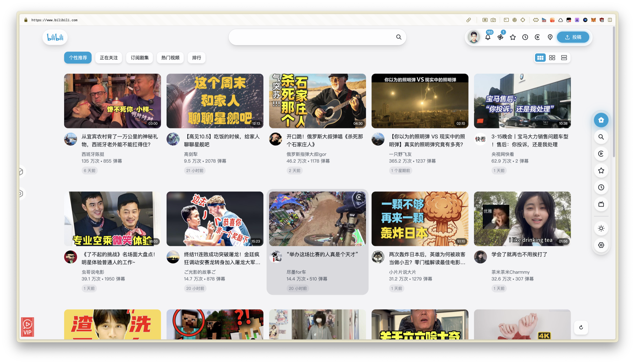
Task: Select the 热门视频 tab
Action: click(170, 58)
